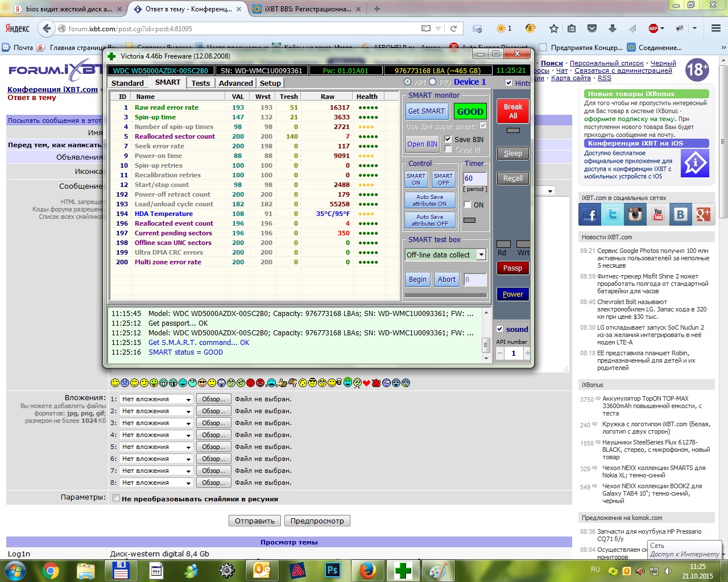This screenshot has height=582, width=728.
Task: Select the Victoria green cross taskbar icon
Action: click(x=403, y=571)
